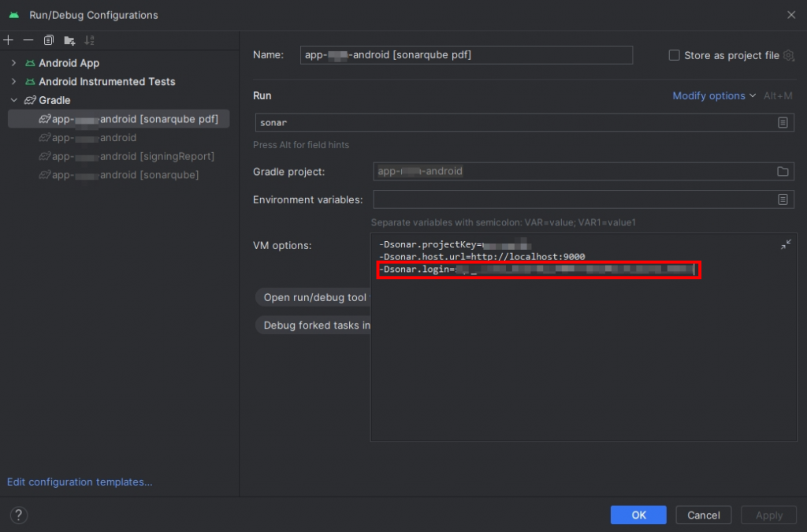The image size is (807, 532).
Task: Create a new configurations folder
Action: [x=69, y=40]
